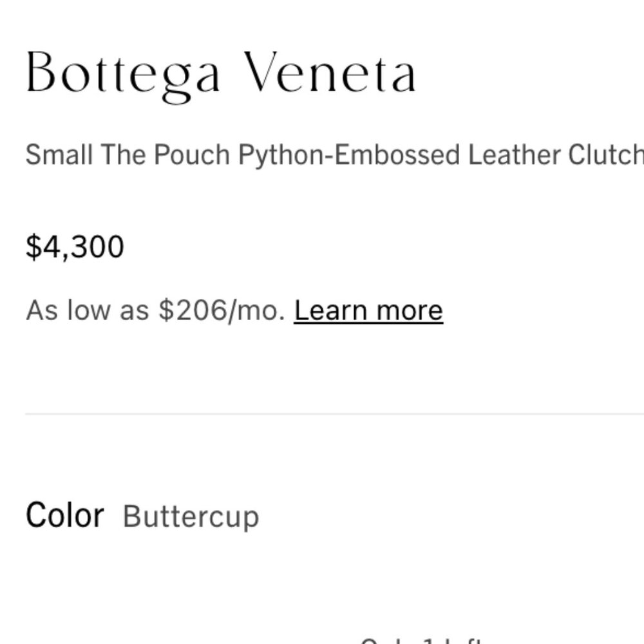Click the divider line below price
Image resolution: width=644 pixels, height=644 pixels.
(322, 412)
